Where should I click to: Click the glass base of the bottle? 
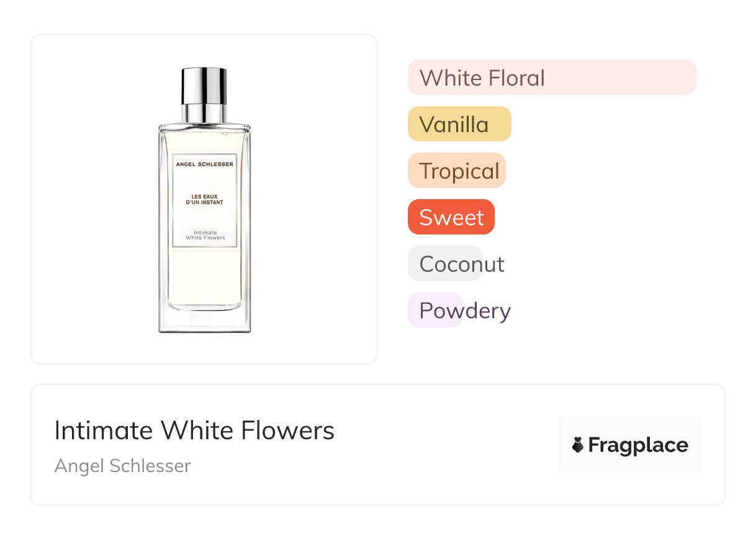[205, 321]
